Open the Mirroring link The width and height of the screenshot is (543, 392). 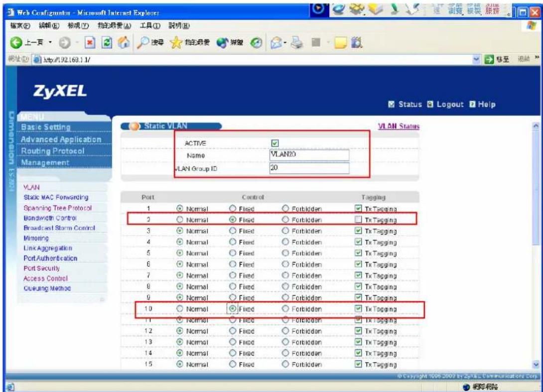click(x=36, y=238)
